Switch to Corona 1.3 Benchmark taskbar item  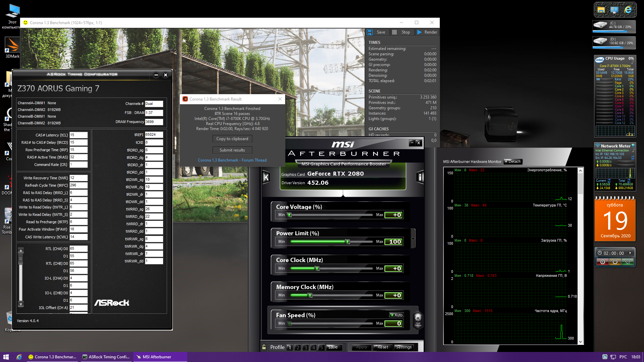[x=52, y=357]
